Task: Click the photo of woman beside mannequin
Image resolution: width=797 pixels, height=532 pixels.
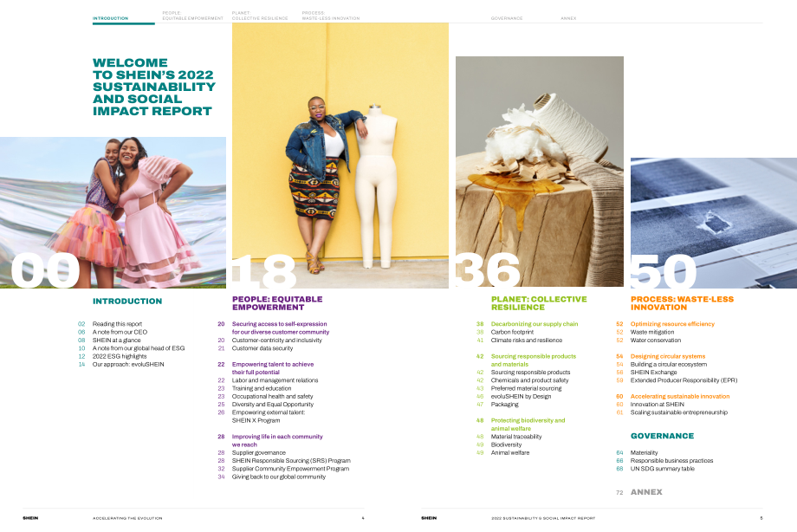Action: point(340,156)
